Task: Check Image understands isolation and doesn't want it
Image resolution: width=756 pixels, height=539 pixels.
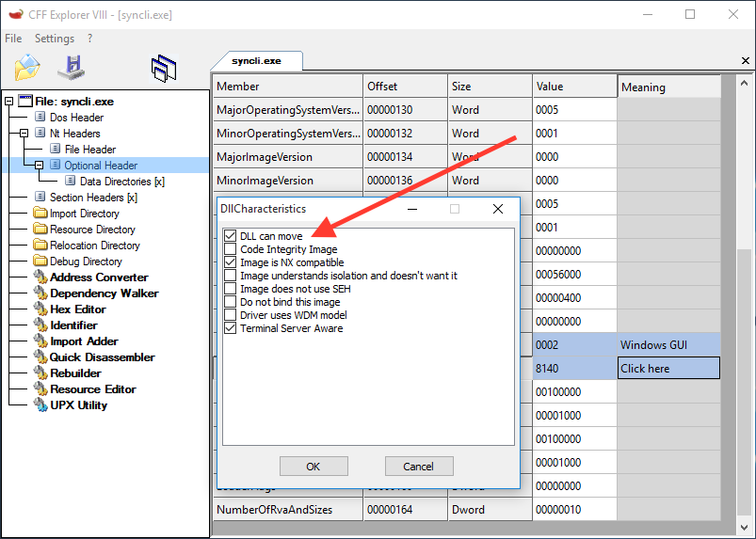Action: point(231,275)
